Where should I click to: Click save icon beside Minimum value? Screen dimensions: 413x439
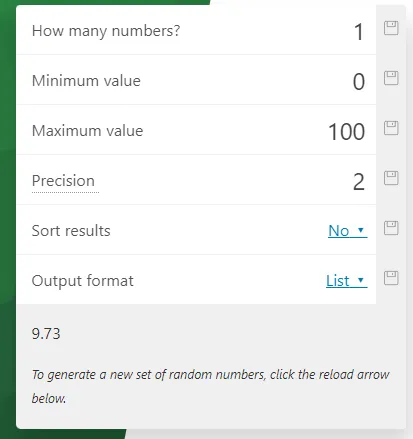tap(391, 78)
